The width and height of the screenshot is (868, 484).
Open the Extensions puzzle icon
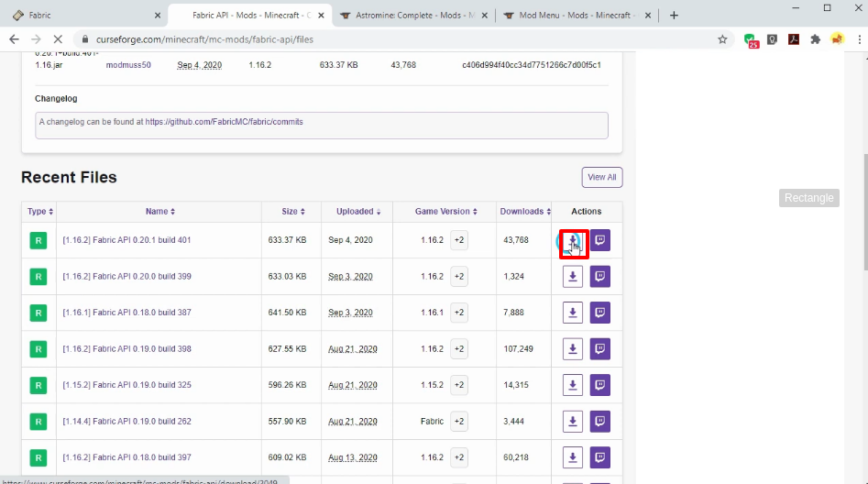[816, 39]
